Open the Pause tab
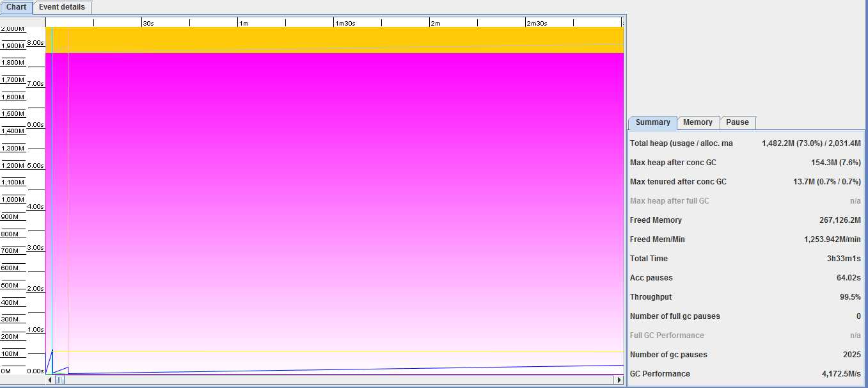 [738, 122]
